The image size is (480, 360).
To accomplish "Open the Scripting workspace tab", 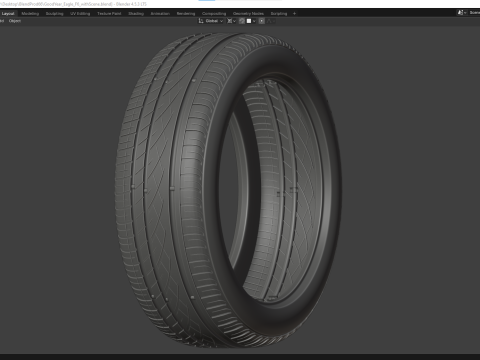I will [279, 14].
